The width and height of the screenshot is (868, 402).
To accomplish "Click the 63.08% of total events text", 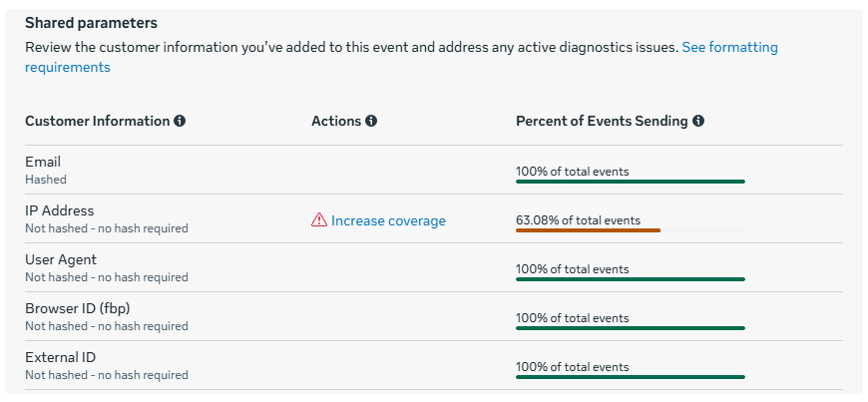I will coord(578,219).
